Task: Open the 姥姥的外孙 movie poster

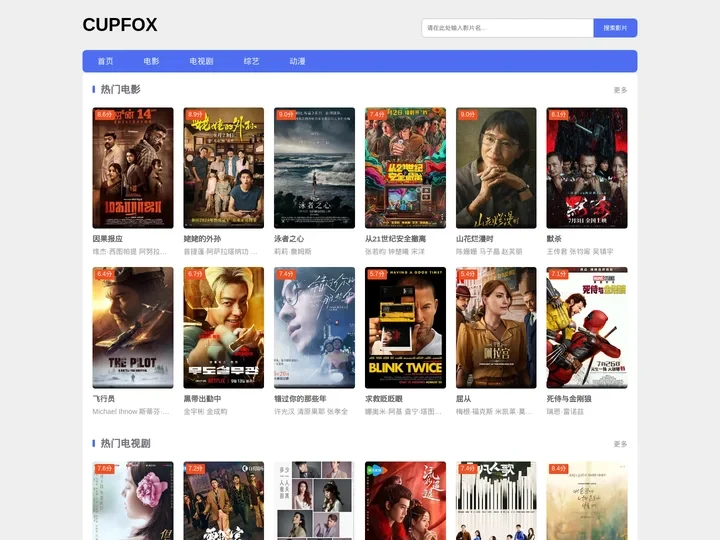Action: [x=224, y=168]
